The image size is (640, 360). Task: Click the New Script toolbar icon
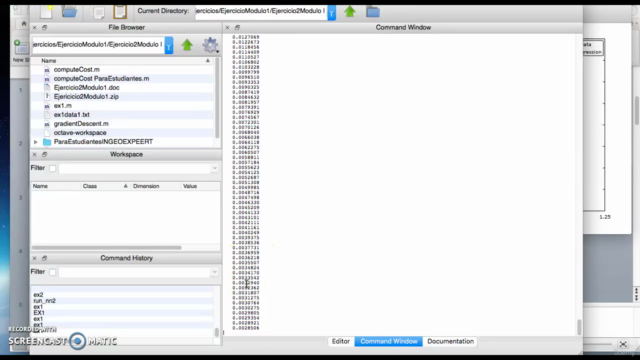(x=47, y=12)
